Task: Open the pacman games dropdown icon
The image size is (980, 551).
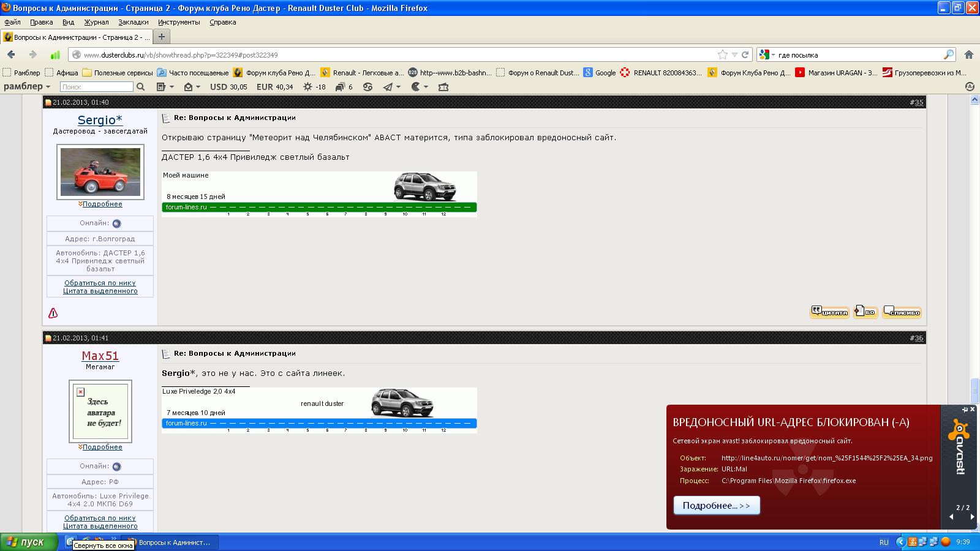Action: 420,87
